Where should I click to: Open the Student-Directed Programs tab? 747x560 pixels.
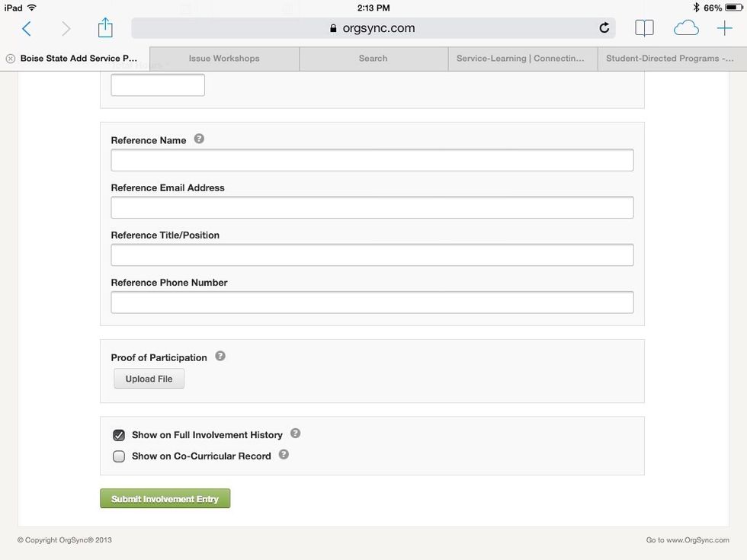669,58
